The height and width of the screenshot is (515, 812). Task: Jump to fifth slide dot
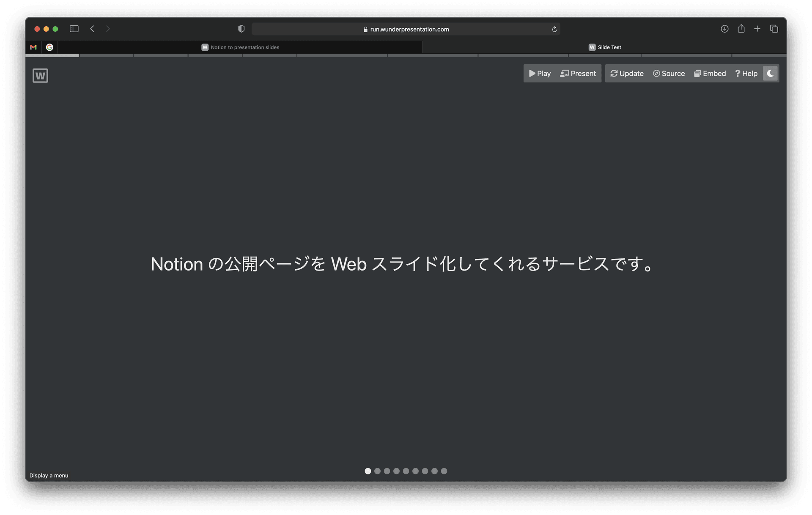tap(406, 471)
